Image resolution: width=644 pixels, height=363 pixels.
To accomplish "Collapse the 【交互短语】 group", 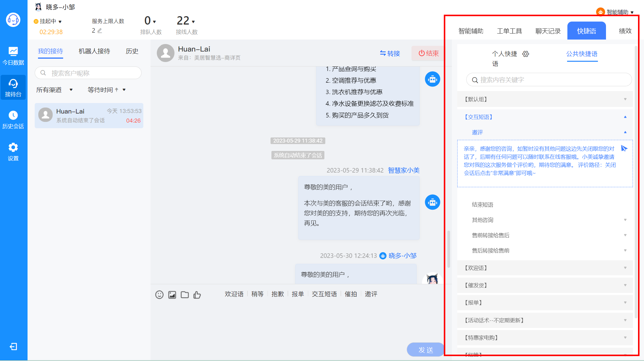I will pyautogui.click(x=545, y=117).
